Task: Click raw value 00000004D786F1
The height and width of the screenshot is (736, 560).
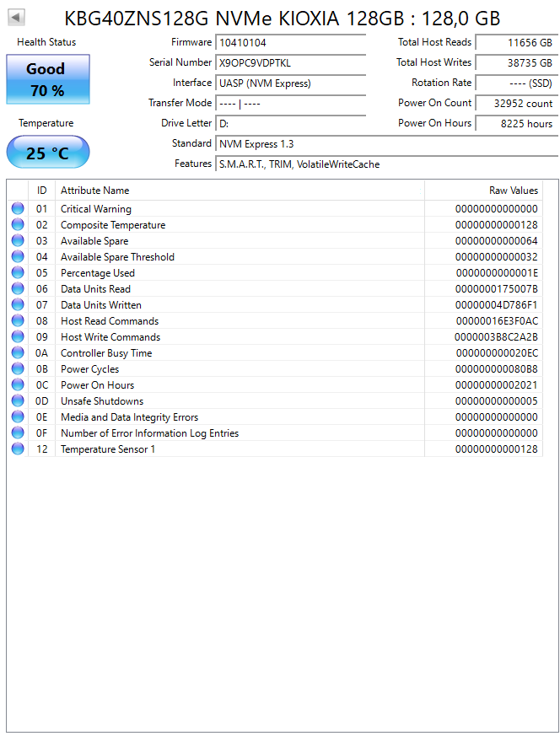Action: pos(497,304)
